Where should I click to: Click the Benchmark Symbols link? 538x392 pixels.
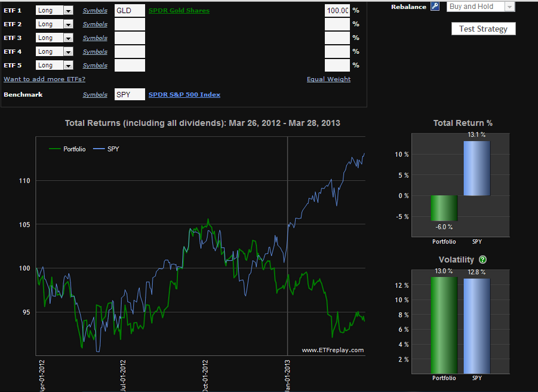point(95,94)
